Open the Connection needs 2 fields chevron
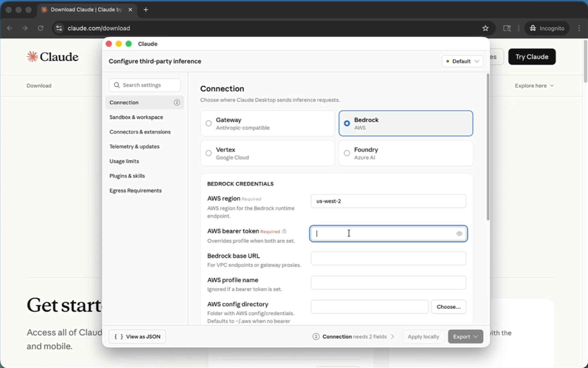This screenshot has width=588, height=368. click(x=392, y=337)
